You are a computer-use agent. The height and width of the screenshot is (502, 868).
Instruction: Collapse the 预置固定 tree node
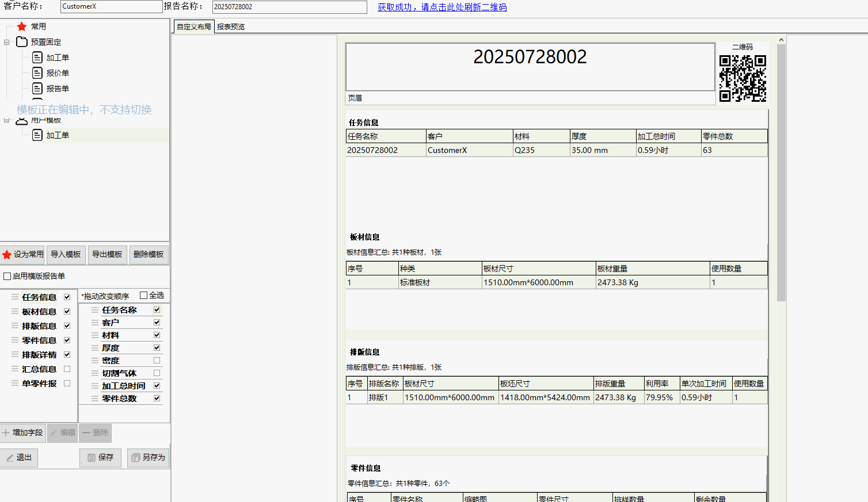pos(7,42)
